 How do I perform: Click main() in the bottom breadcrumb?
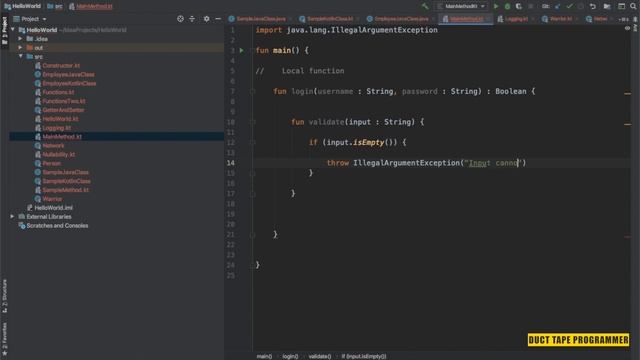264,356
